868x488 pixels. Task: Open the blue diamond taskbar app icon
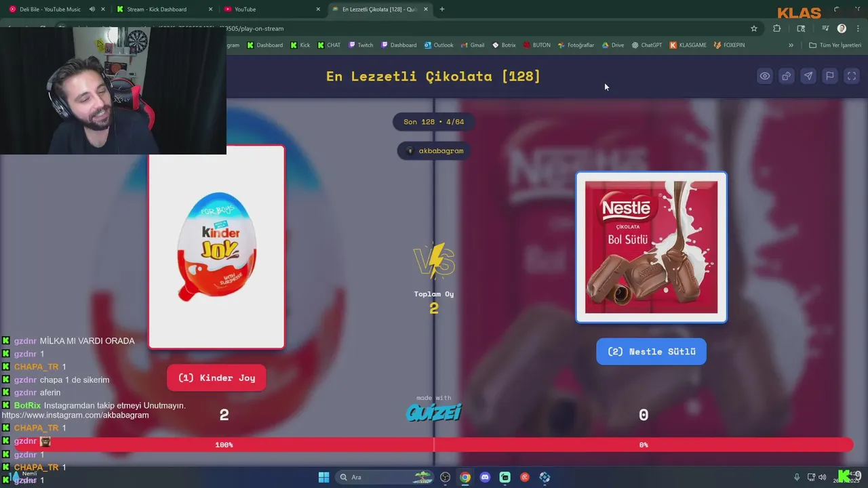pyautogui.click(x=545, y=477)
